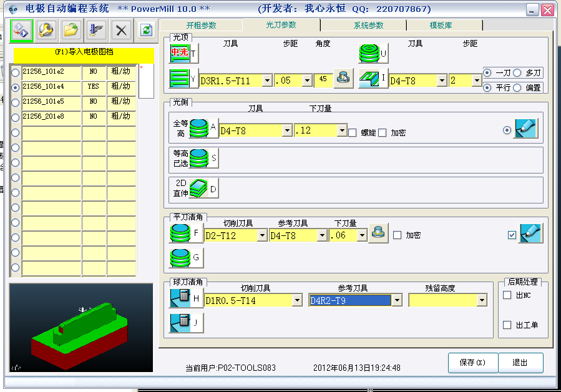Open D4-T8 tool dropdown beside I icon

click(x=442, y=81)
